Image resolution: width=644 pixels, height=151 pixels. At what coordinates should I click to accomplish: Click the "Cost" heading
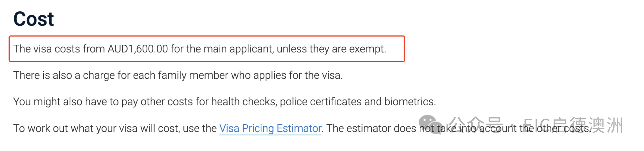click(x=33, y=19)
